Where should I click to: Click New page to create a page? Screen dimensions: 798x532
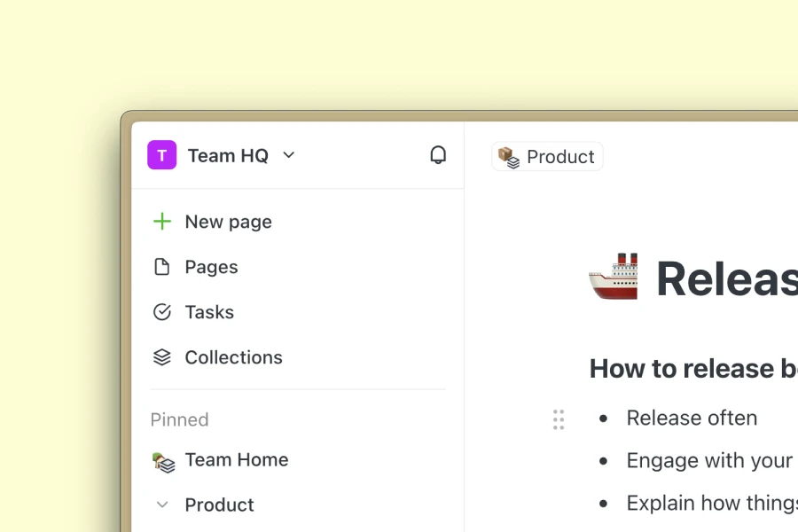[228, 222]
